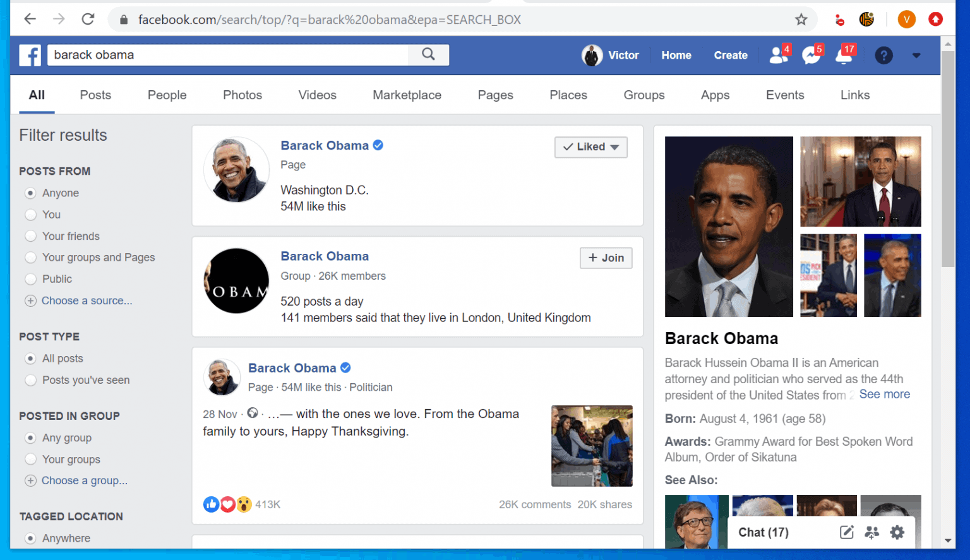The image size is (970, 560).
Task: Open the Events search tab
Action: click(x=785, y=95)
